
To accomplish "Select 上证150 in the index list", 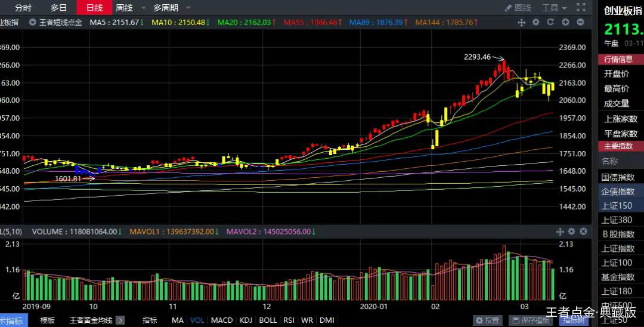I will pos(617,205).
